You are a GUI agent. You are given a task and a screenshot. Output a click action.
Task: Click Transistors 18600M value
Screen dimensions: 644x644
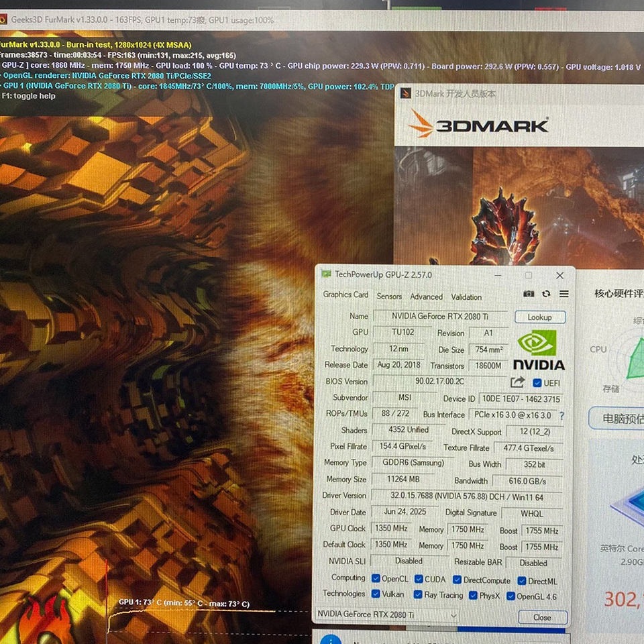click(488, 366)
